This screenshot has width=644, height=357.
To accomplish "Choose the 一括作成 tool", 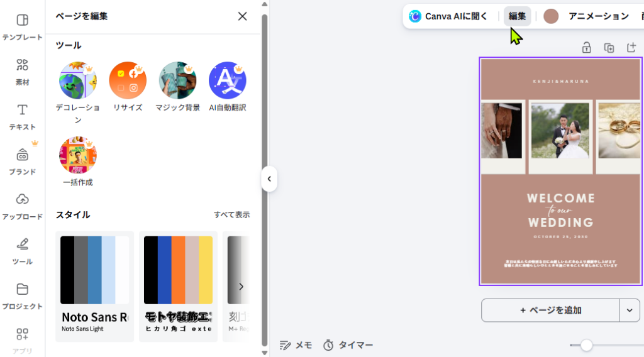I will [x=77, y=162].
